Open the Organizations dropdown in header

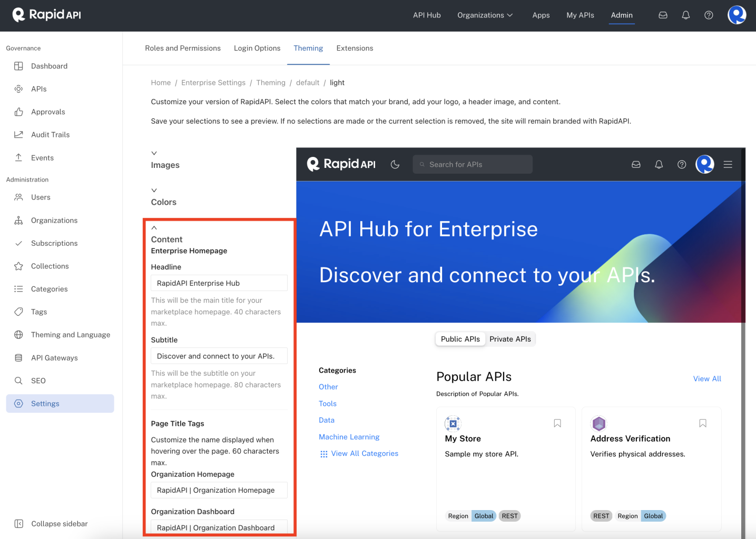click(485, 15)
